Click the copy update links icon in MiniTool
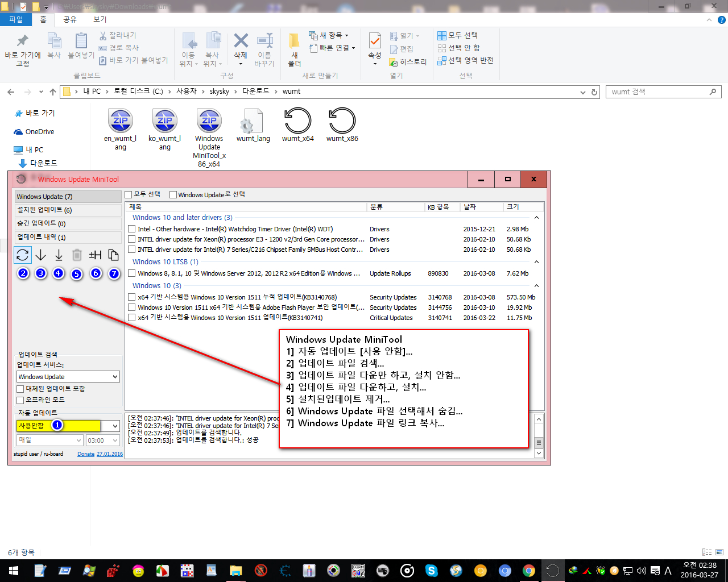 click(x=114, y=255)
